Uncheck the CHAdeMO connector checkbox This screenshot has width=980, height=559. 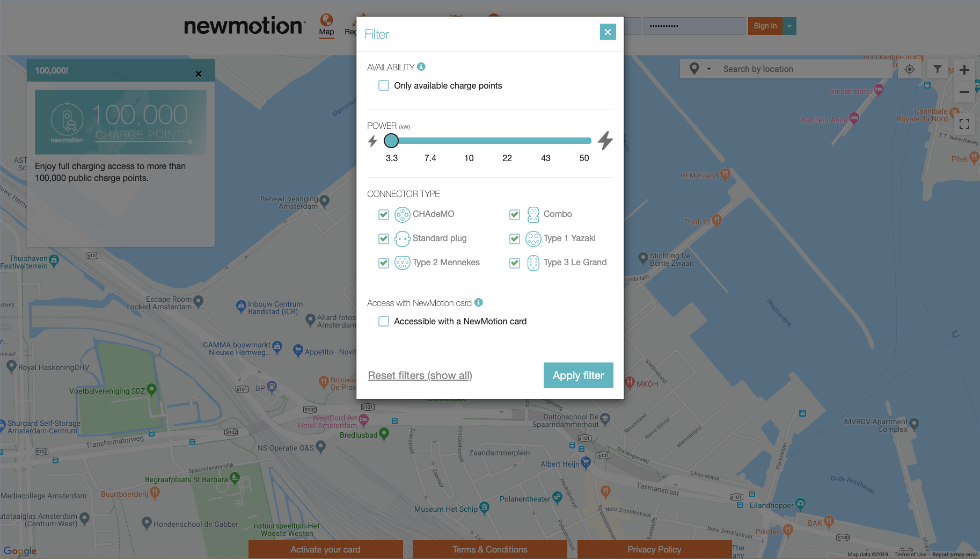tap(384, 214)
